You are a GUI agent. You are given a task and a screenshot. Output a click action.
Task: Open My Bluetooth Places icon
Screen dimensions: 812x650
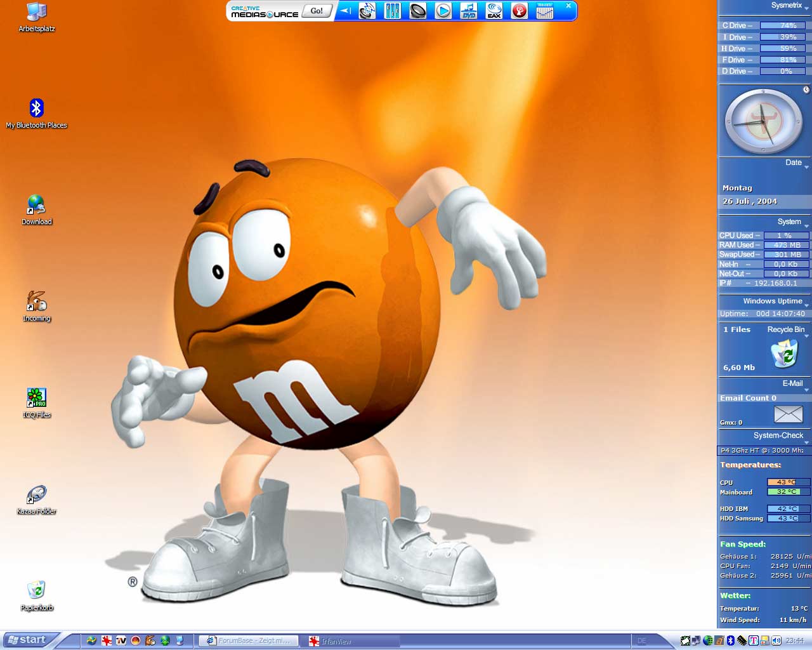pyautogui.click(x=36, y=114)
